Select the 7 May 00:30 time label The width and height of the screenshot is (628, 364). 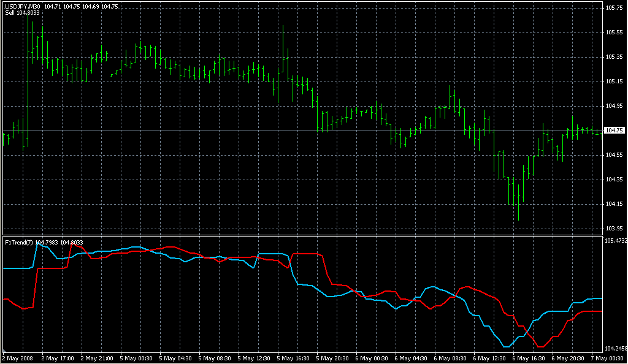click(608, 358)
